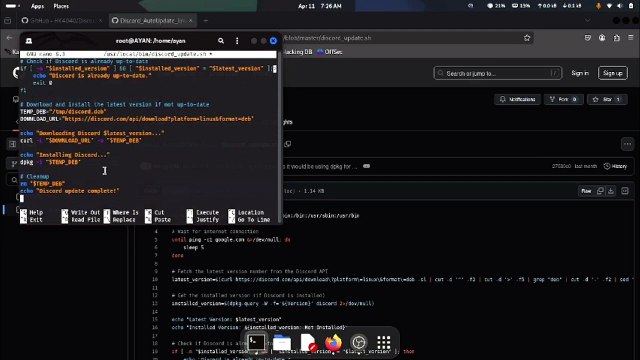This screenshot has height=360, width=640.
Task: Launch Terminal from the dock
Action: (256, 342)
